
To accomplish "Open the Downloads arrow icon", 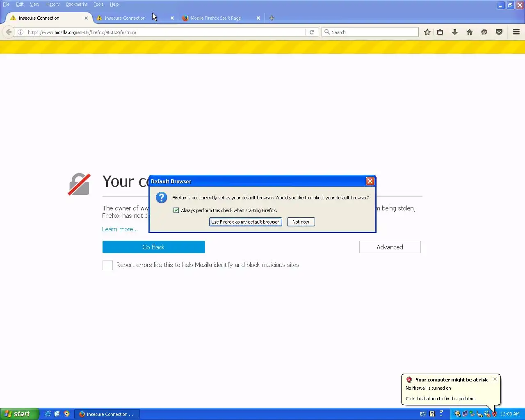I will coord(455,32).
